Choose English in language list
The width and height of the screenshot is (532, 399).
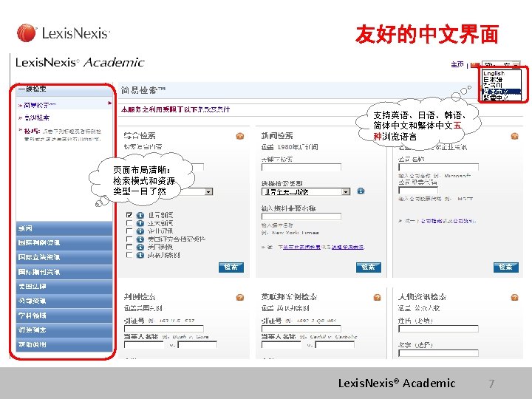(502, 73)
